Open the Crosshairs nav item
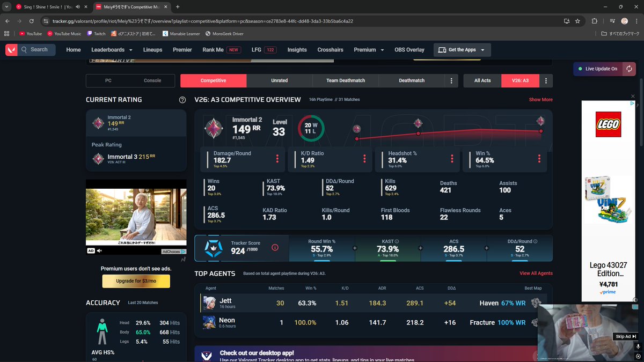The height and width of the screenshot is (362, 644). pyautogui.click(x=330, y=50)
